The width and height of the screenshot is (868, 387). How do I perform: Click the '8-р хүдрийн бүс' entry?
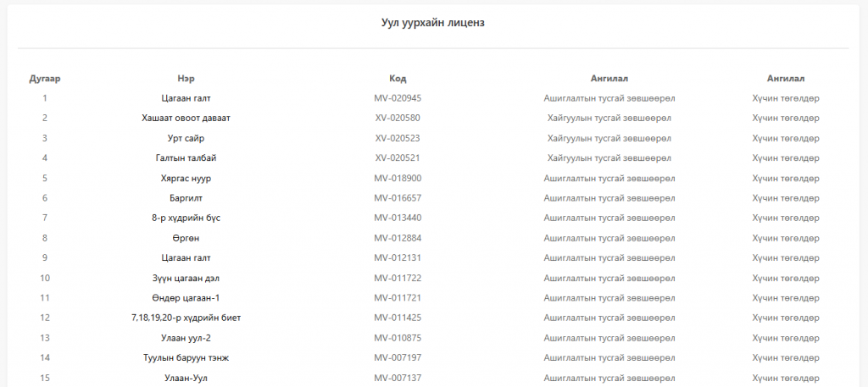186,218
